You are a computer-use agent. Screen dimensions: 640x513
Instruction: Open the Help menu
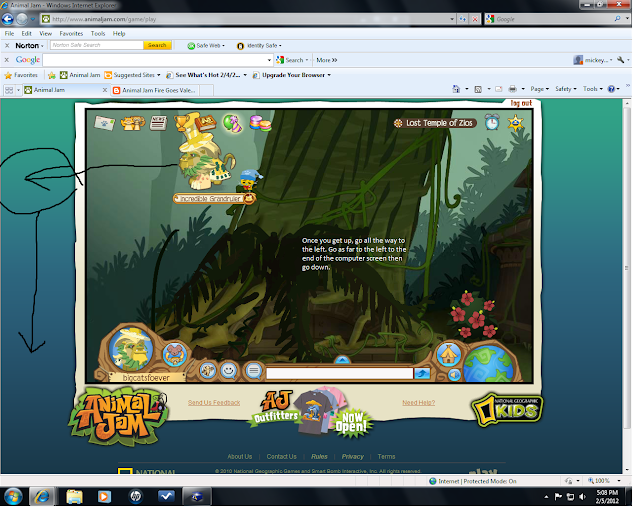119,33
